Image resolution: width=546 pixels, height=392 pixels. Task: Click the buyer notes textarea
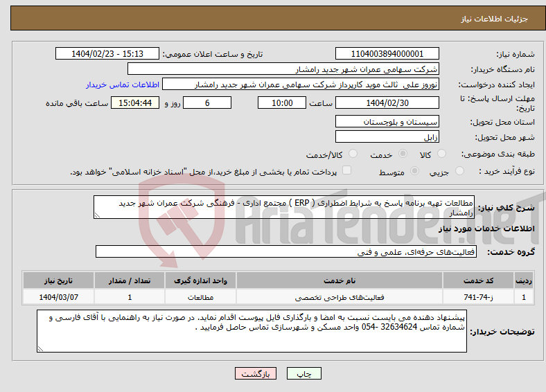(252, 331)
